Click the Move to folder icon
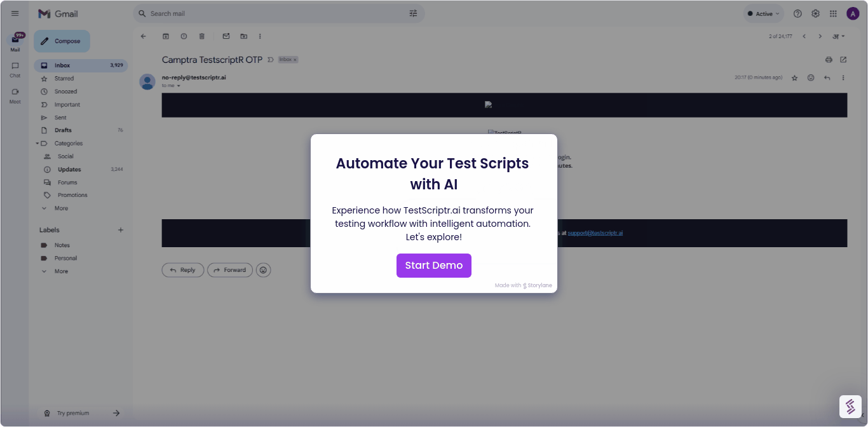 [x=243, y=36]
